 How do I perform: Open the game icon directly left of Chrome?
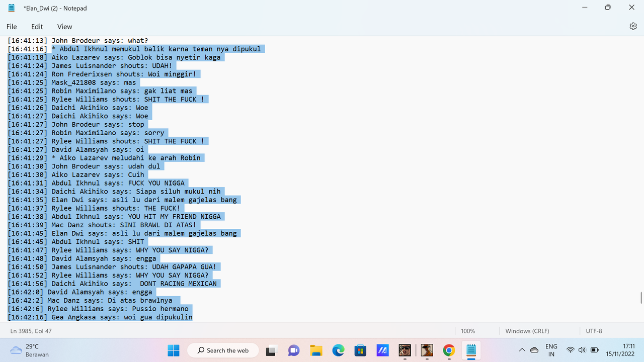[427, 350]
